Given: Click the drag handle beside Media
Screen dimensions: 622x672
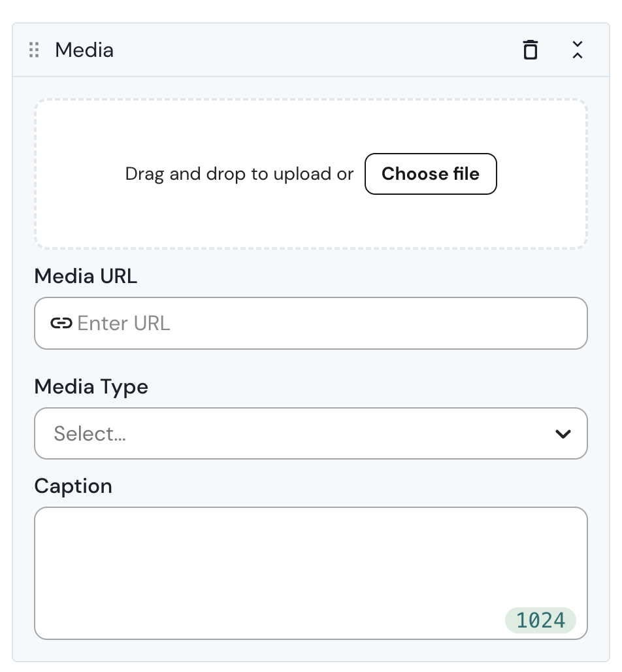Looking at the screenshot, I should [35, 50].
